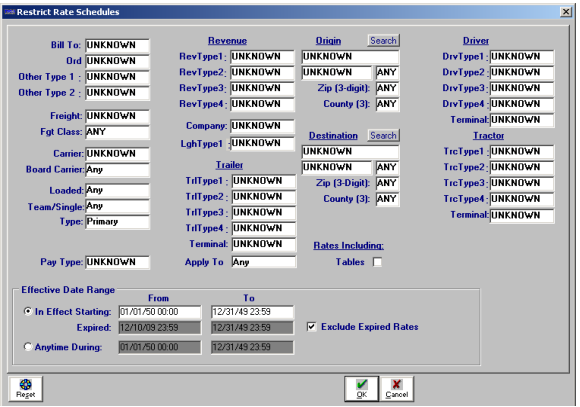This screenshot has height=407, width=580.
Task: Open the Type dropdown showing Primary
Action: (x=117, y=222)
